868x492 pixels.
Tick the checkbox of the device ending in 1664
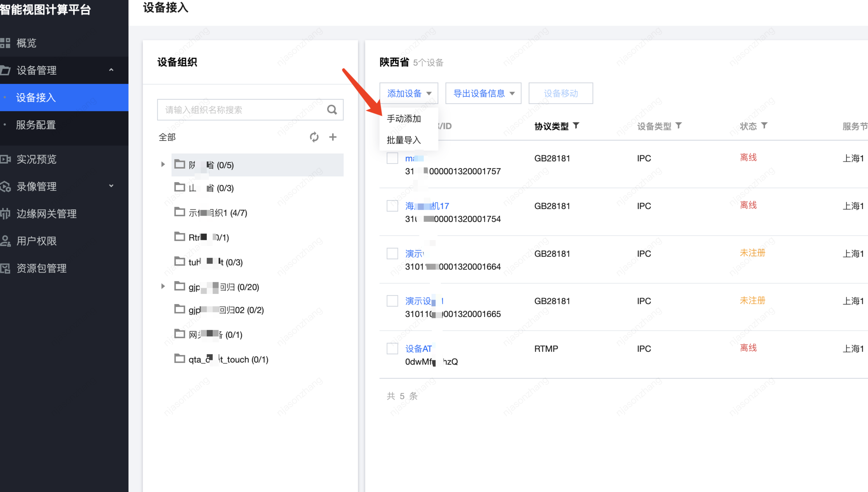coord(392,254)
